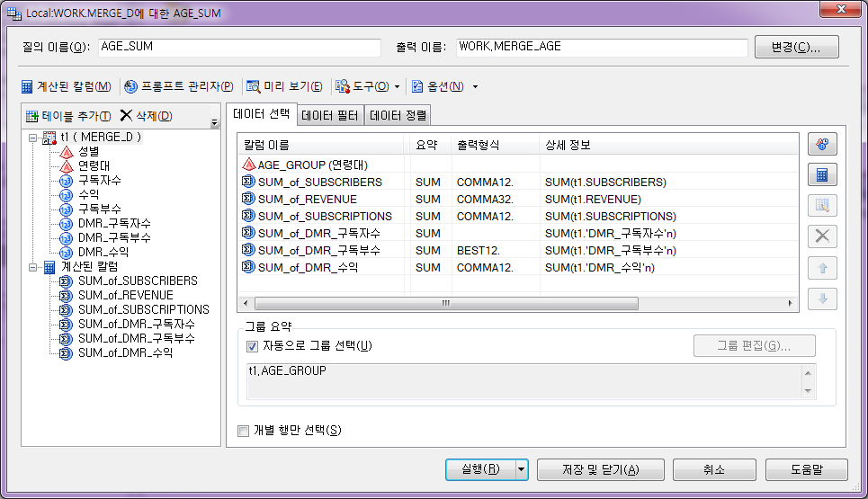This screenshot has height=499, width=868.
Task: Click the column list scroll right arrow
Action: 790,303
